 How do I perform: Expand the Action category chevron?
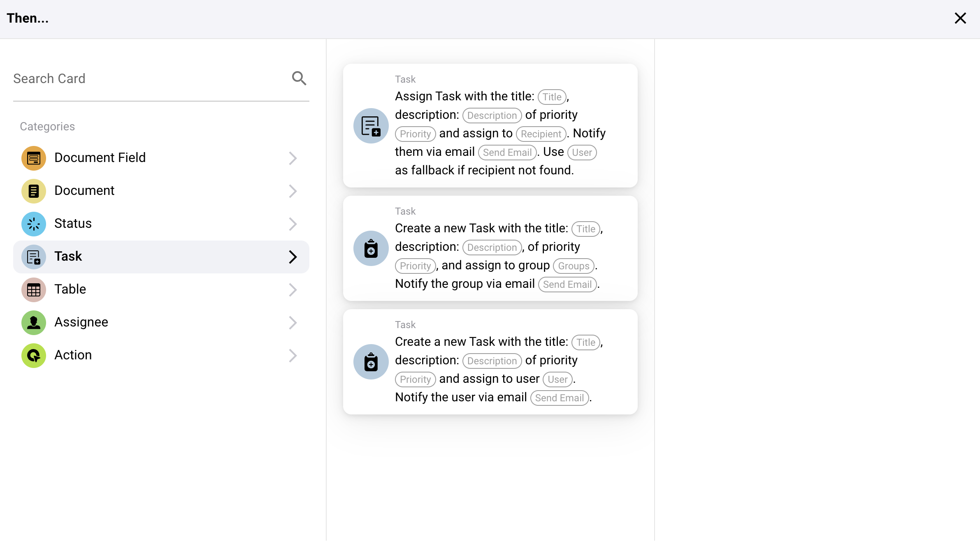point(293,356)
